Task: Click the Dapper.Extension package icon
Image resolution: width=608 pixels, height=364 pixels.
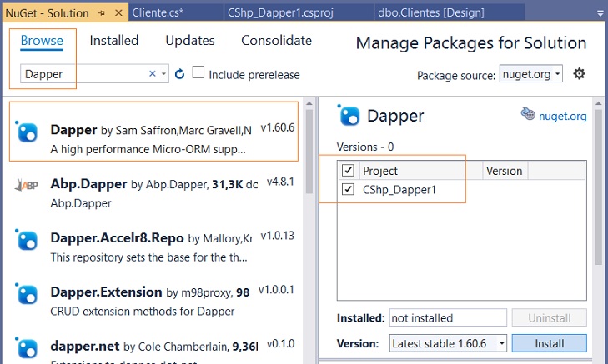Action: click(27, 293)
